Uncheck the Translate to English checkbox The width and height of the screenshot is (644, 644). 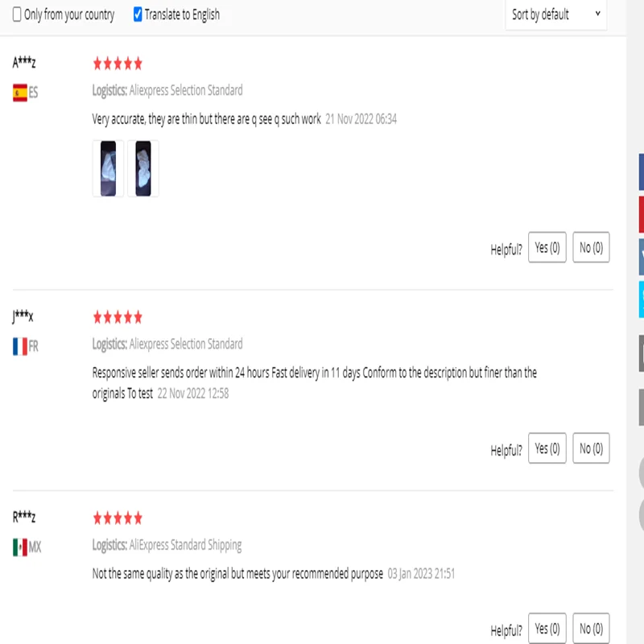(x=138, y=14)
